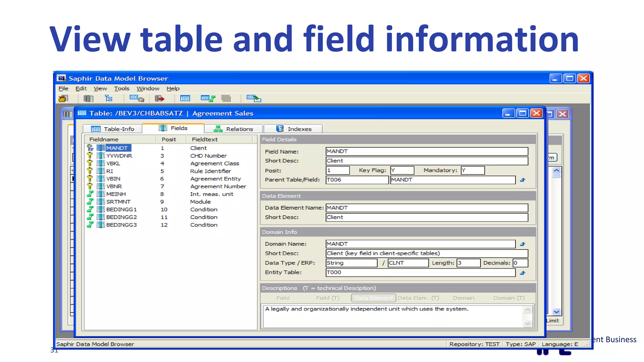Select the SRTMNT field row
The width and height of the screenshot is (644, 362).
171,202
